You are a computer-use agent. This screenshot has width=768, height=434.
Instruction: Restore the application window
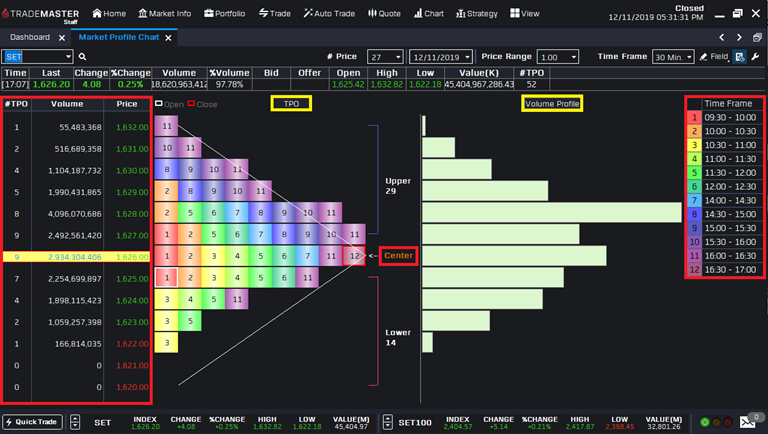[738, 13]
